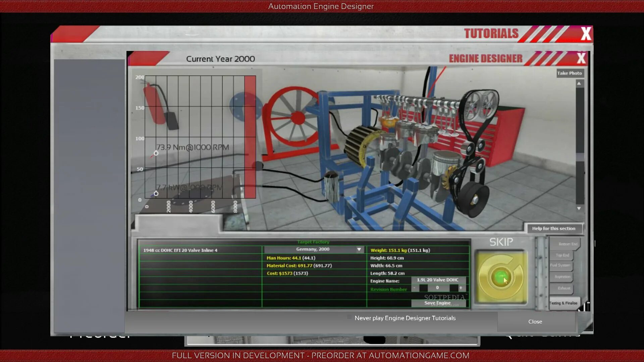Open the Testing & Finalise tab

click(563, 303)
